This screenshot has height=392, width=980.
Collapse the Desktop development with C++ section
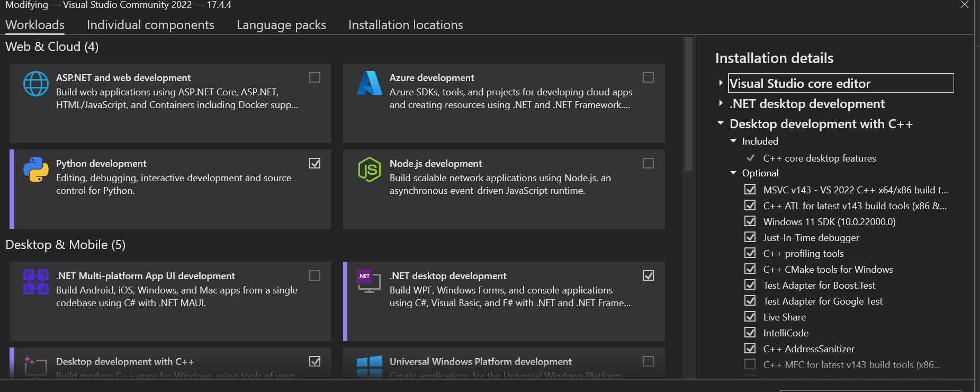click(x=721, y=123)
